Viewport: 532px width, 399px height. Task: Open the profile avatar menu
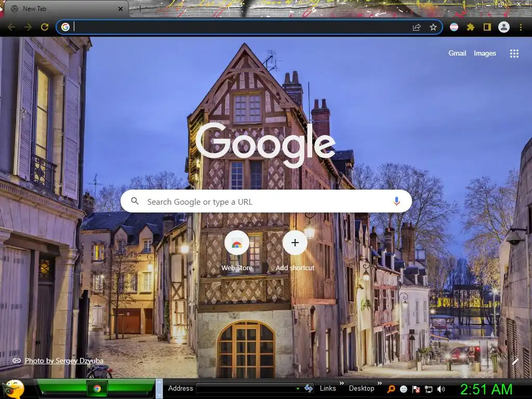pos(504,27)
